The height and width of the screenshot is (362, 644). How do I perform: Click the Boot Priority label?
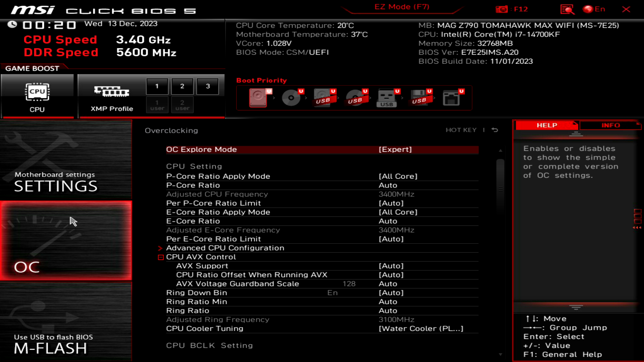click(262, 80)
